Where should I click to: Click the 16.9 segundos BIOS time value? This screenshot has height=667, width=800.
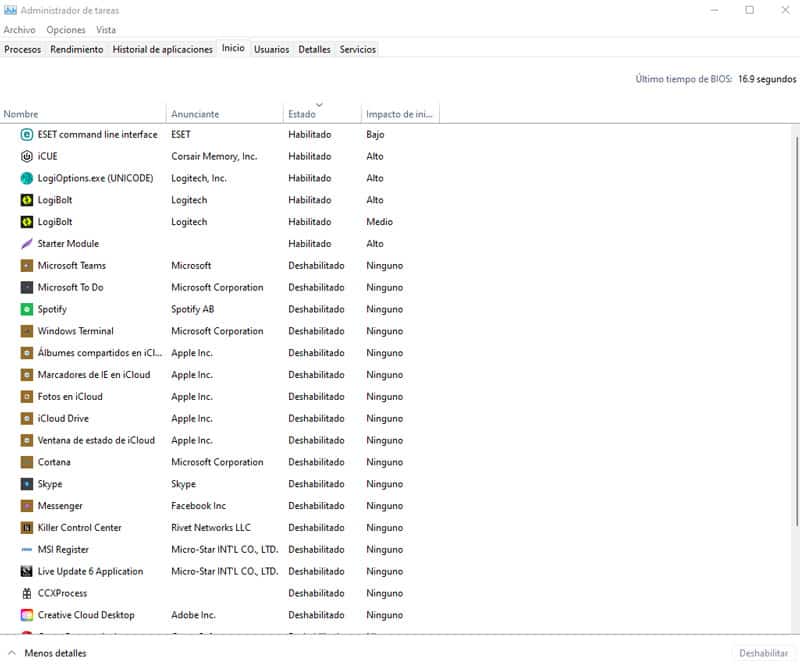pyautogui.click(x=767, y=79)
